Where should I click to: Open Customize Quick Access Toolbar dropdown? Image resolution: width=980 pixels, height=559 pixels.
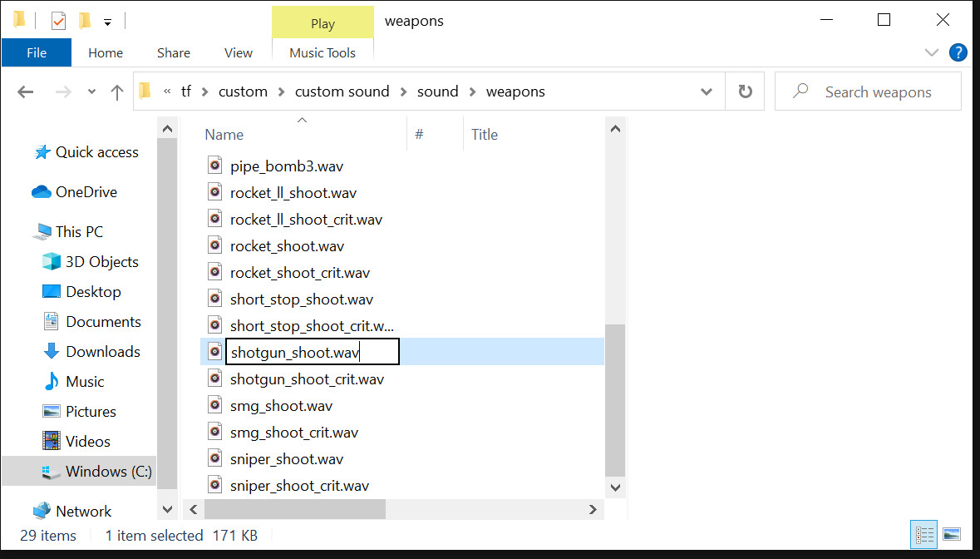[108, 22]
